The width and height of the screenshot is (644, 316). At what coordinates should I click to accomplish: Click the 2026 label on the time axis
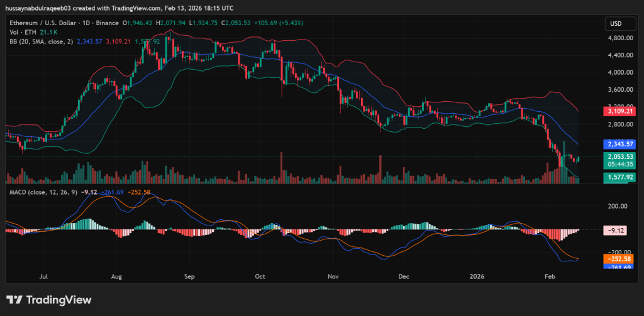click(x=476, y=276)
